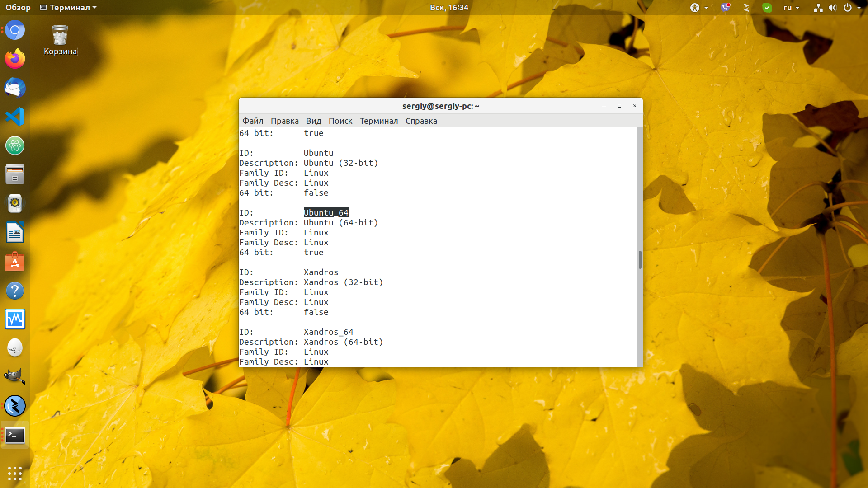
Task: Show applications grid button
Action: [15, 473]
